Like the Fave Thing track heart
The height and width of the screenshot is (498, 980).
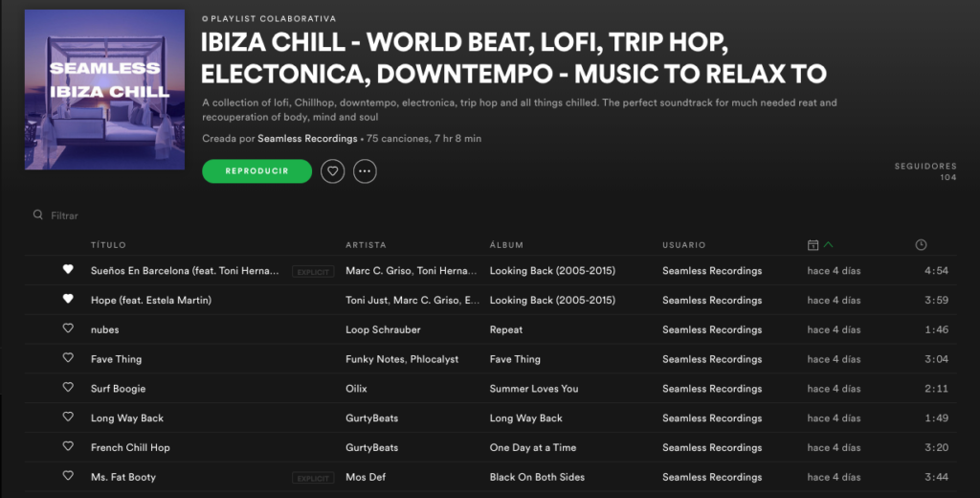pos(68,357)
